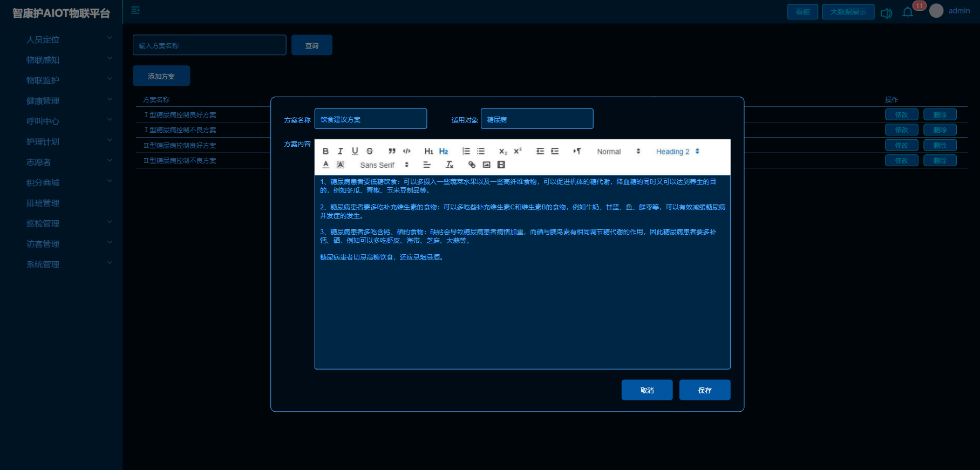This screenshot has height=470, width=980.
Task: Insert an image via the image icon
Action: click(x=486, y=165)
